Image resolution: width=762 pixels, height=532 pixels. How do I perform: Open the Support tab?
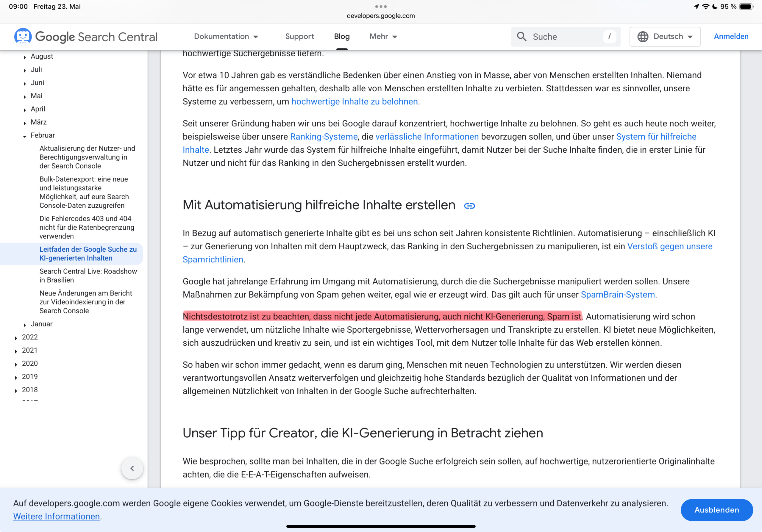tap(299, 37)
